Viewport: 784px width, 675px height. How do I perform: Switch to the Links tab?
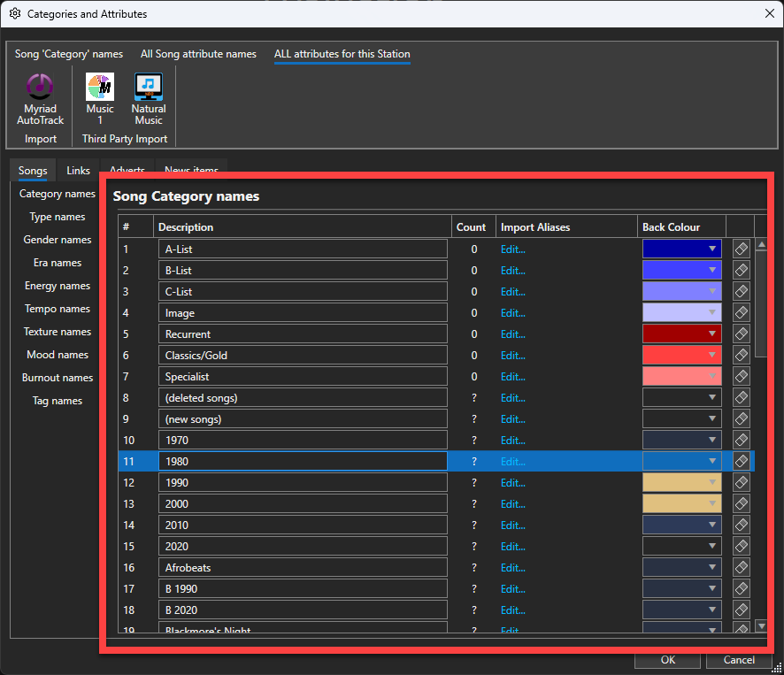point(78,171)
